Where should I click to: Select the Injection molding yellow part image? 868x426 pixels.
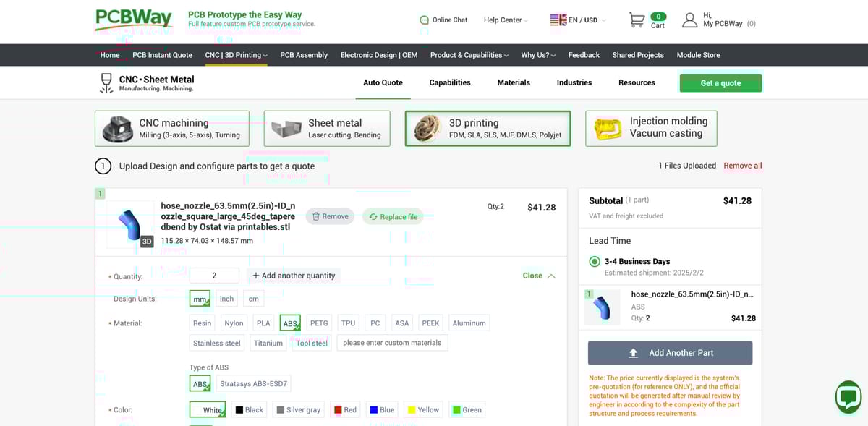[608, 129]
